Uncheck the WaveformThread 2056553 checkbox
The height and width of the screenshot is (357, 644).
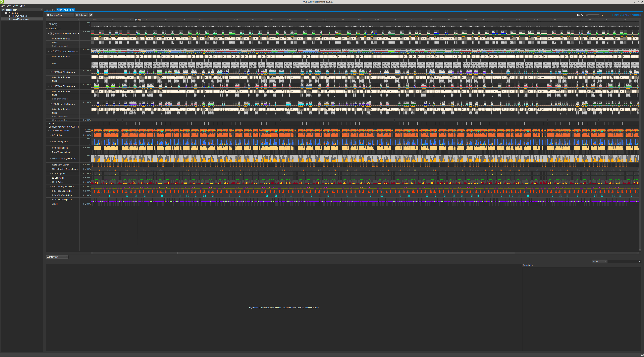pyautogui.click(x=51, y=34)
